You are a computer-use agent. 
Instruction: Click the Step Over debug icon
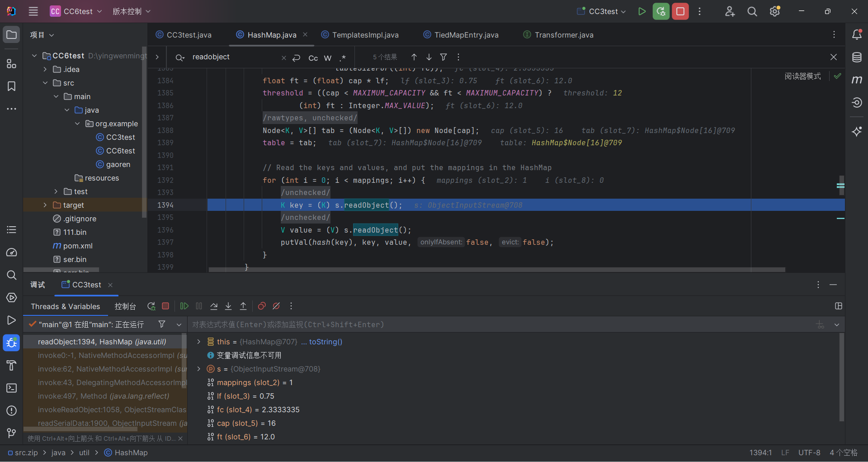pyautogui.click(x=214, y=306)
